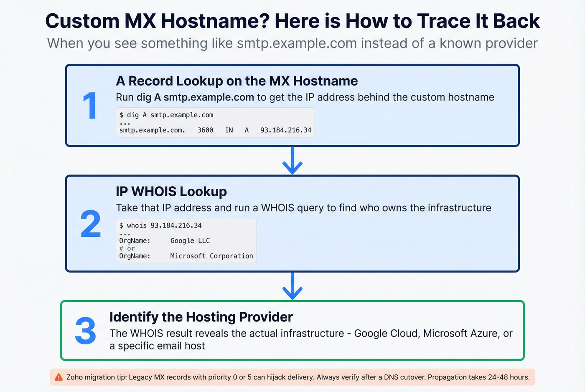Click the OrgName Google LLC result line
The width and height of the screenshot is (585, 392).
click(165, 240)
